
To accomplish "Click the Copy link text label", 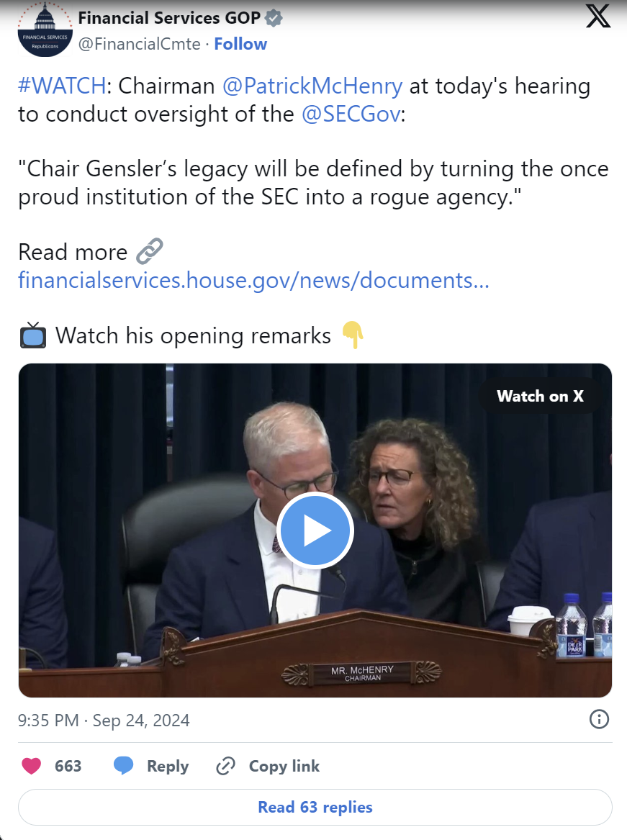I will pos(284,766).
